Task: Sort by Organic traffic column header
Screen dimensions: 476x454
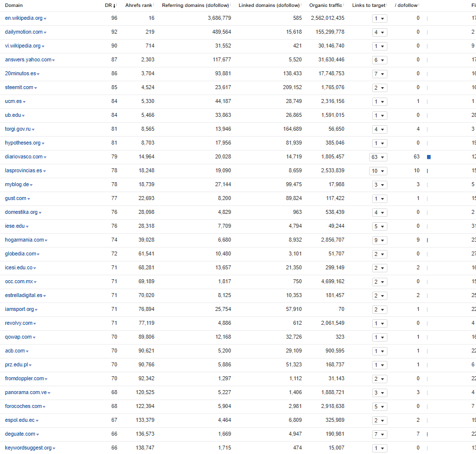Action: 326,5
